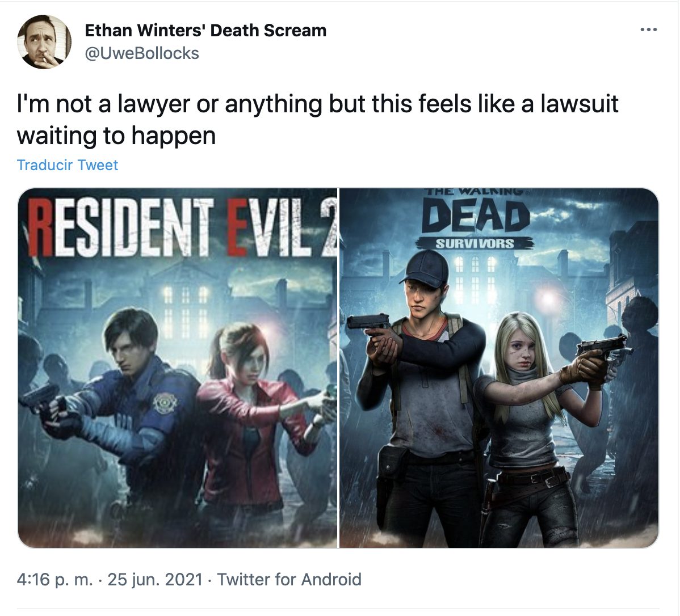Open the Resident Evil 2 cover image
680x616 pixels.
tap(177, 368)
